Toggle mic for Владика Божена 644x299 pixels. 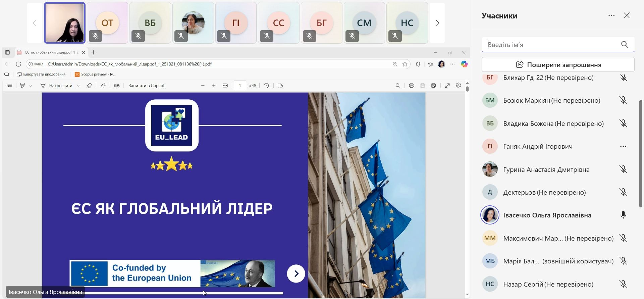click(623, 123)
